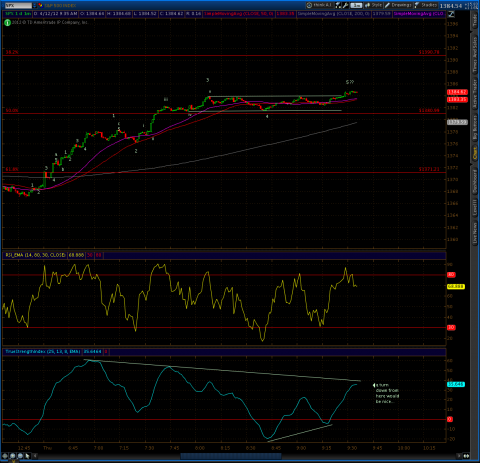Click the 38.2% Fibonacci level label
480x463 pixels.
(12, 52)
